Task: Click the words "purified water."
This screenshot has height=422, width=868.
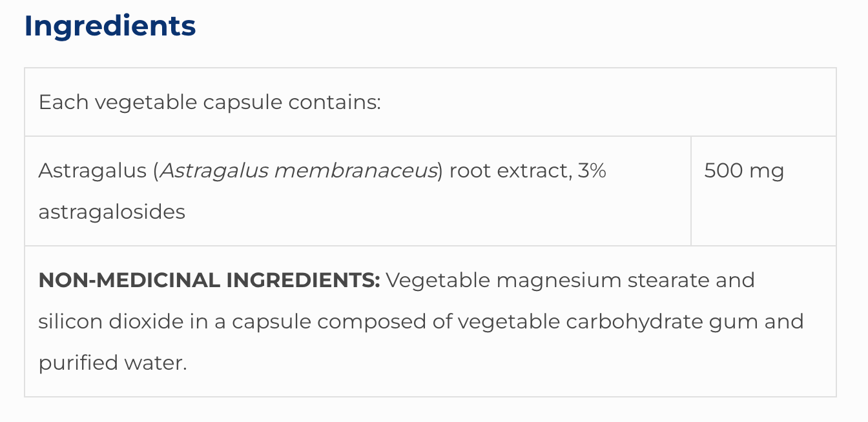Action: coord(112,363)
